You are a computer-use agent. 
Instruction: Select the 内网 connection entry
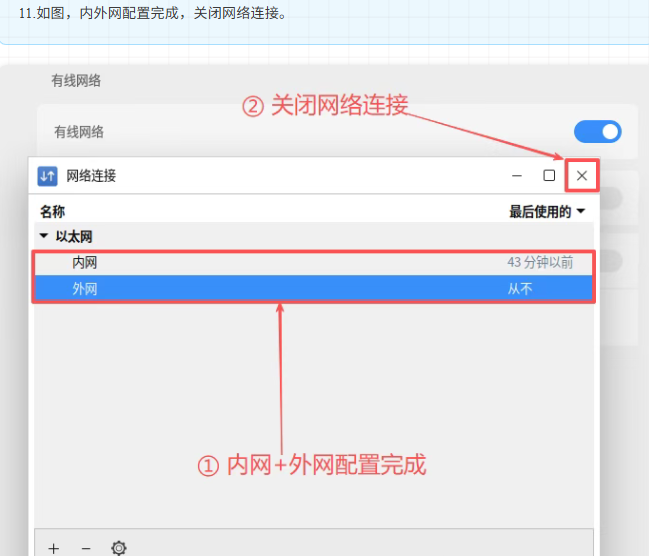(x=85, y=262)
